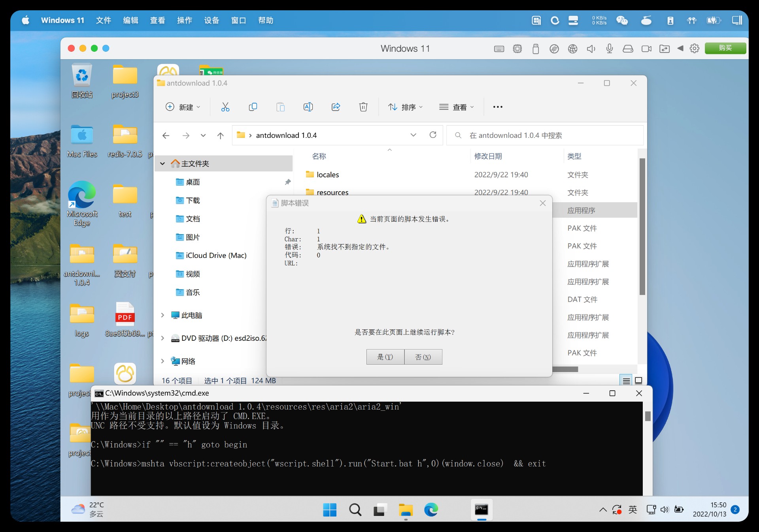This screenshot has width=759, height=532.
Task: Click the Parallels CPU chip icon
Action: 517,49
